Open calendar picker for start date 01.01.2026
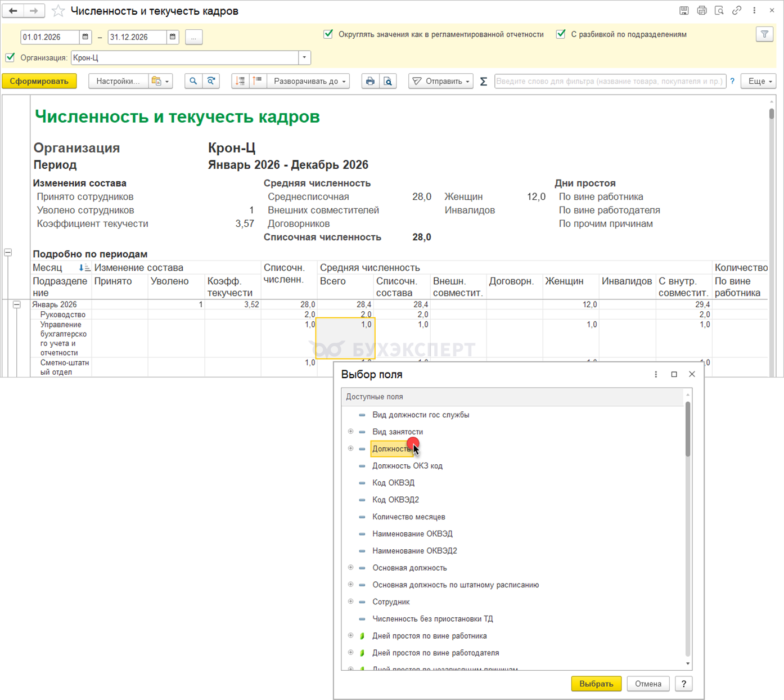This screenshot has height=700, width=784. [x=85, y=37]
